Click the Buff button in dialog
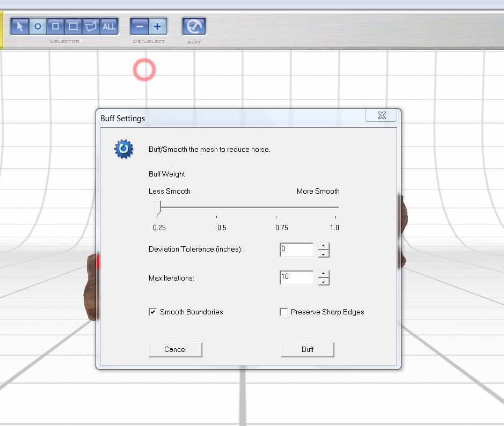 [x=308, y=349]
